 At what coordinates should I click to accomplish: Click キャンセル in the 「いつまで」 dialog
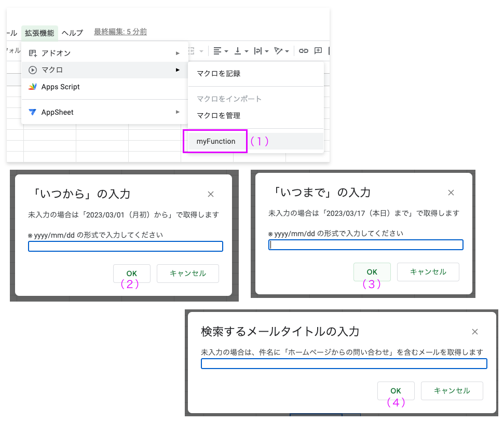point(428,271)
